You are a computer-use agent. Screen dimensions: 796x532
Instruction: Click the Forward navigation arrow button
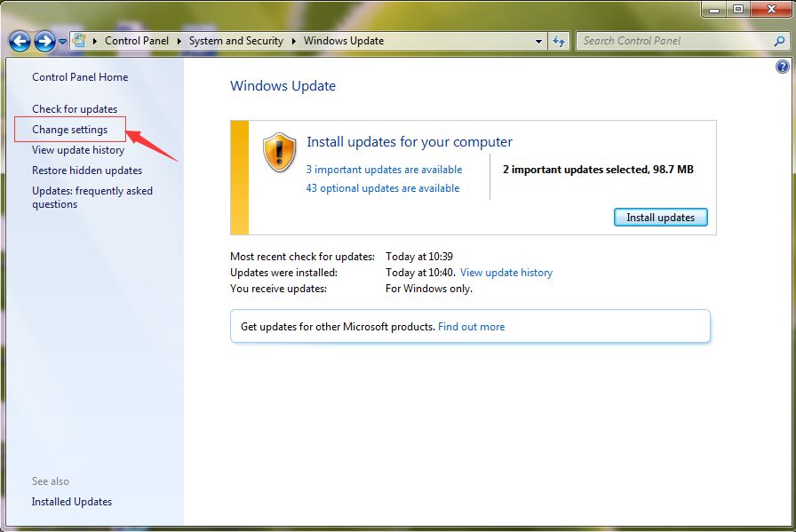[44, 41]
